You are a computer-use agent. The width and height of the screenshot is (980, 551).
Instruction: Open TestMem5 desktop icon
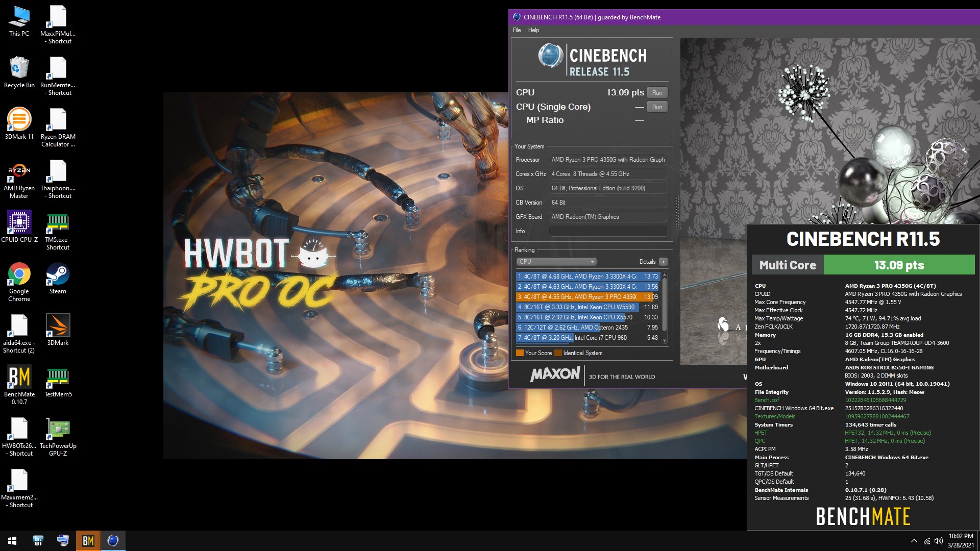(x=58, y=382)
